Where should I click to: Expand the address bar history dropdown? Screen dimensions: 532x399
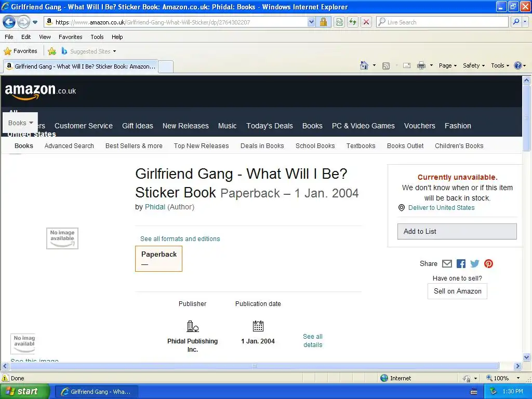coord(311,22)
